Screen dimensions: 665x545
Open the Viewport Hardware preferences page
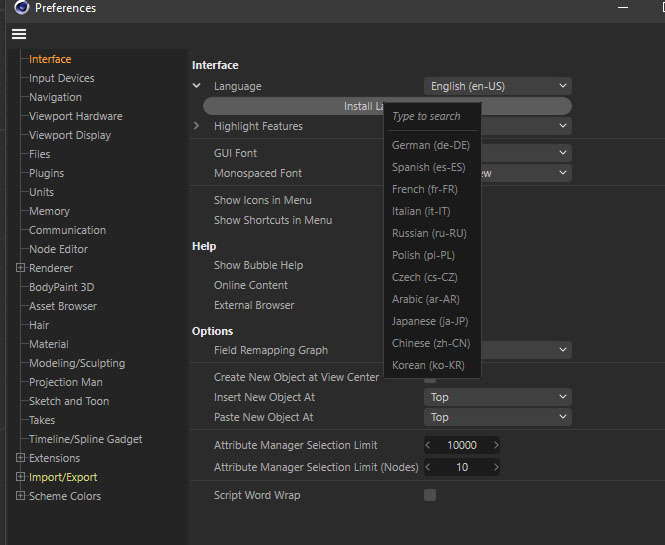pos(76,116)
